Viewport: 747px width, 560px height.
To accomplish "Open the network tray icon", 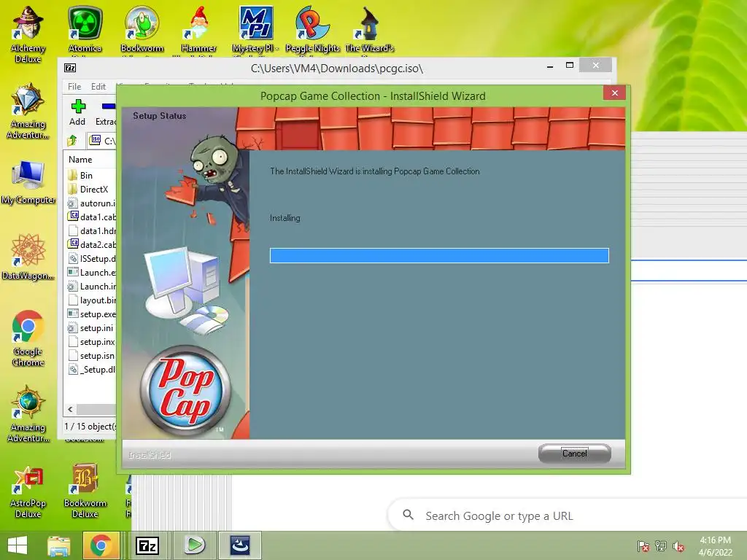I will [661, 546].
